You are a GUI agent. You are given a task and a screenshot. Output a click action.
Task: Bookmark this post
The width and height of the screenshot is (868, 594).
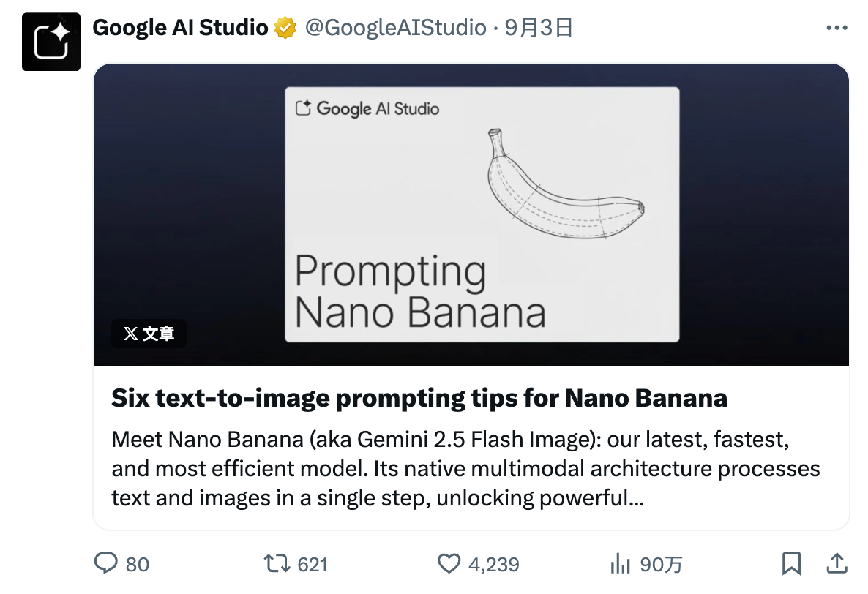tap(791, 563)
